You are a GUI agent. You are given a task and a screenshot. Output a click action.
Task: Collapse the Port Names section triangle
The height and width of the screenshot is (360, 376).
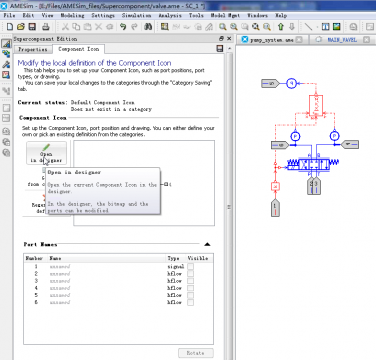click(207, 244)
